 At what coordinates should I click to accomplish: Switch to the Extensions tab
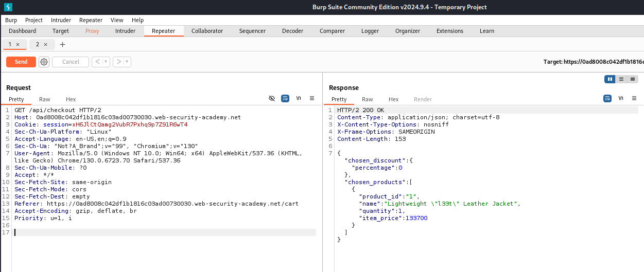(x=450, y=31)
